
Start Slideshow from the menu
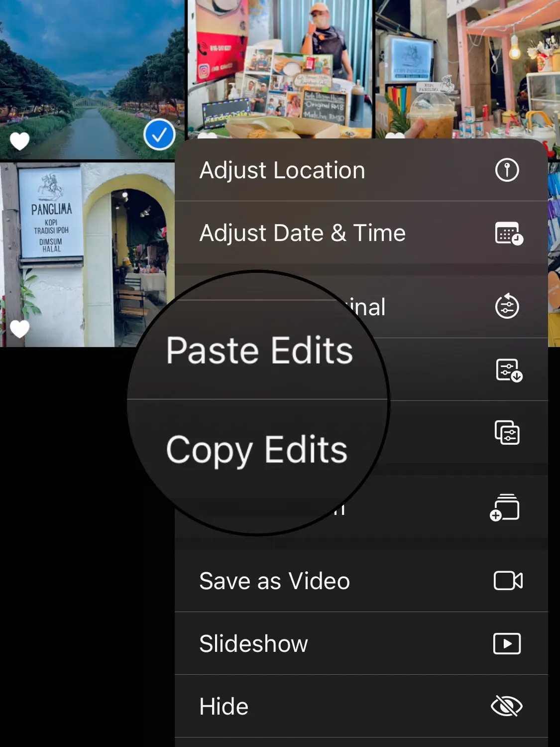pyautogui.click(x=253, y=643)
